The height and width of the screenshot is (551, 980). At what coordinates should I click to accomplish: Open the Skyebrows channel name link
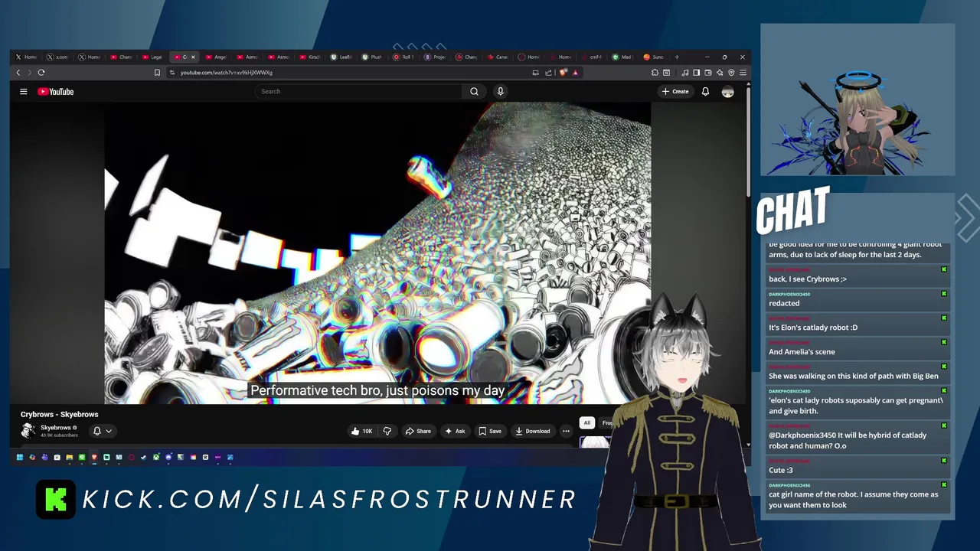(x=56, y=428)
